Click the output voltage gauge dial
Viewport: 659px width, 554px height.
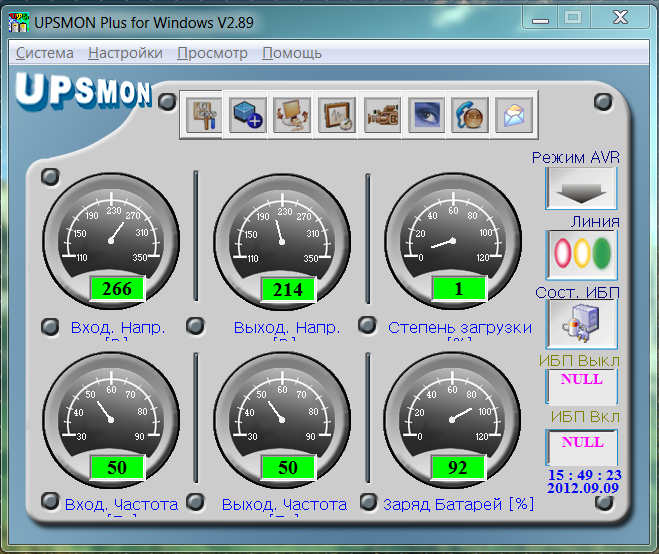282,241
